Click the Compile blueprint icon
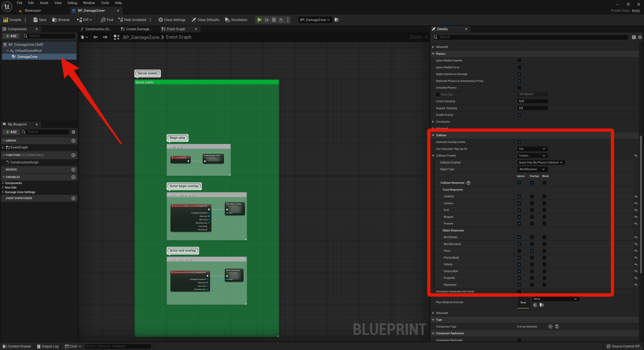 (x=6, y=20)
